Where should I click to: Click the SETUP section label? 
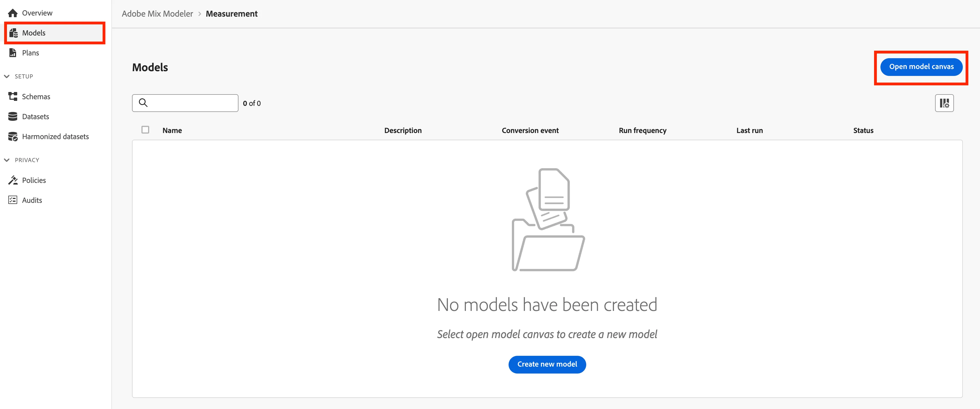click(x=24, y=76)
